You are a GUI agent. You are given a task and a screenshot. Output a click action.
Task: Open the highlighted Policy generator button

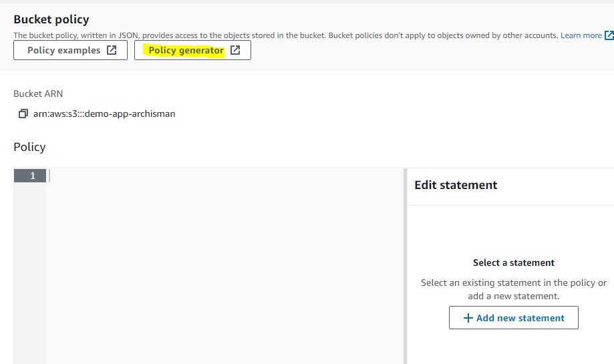192,50
